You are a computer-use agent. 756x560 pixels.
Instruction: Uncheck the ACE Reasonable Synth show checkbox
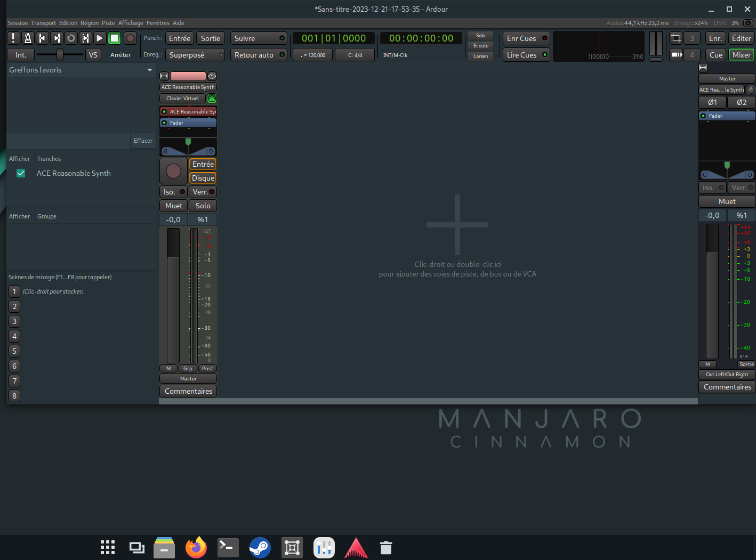21,173
